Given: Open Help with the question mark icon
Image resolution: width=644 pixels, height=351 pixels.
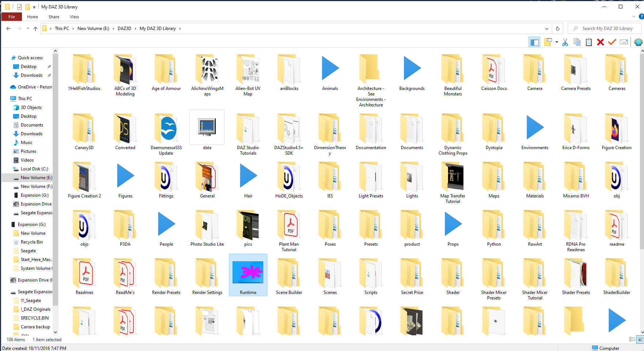Looking at the screenshot, I should coord(641,16).
